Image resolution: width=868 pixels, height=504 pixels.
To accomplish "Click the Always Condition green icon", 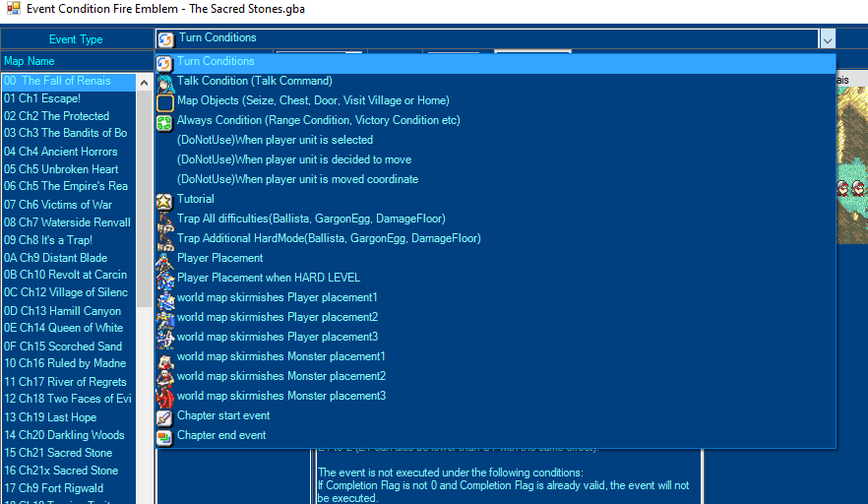I will pos(165,121).
